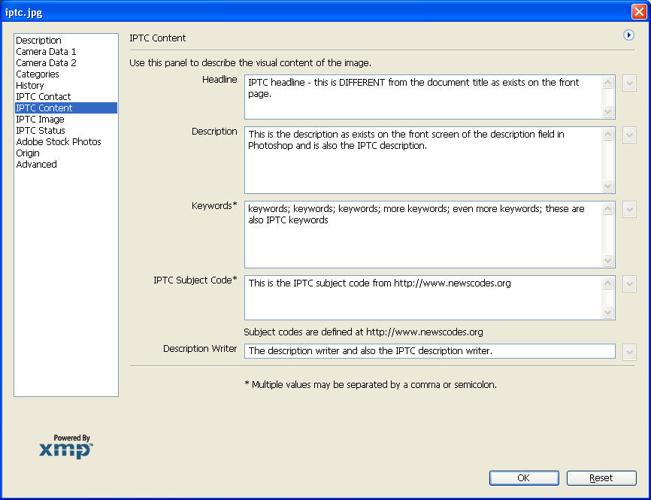Expand the Description Writer dropdown arrow
651x500 pixels.
point(629,352)
